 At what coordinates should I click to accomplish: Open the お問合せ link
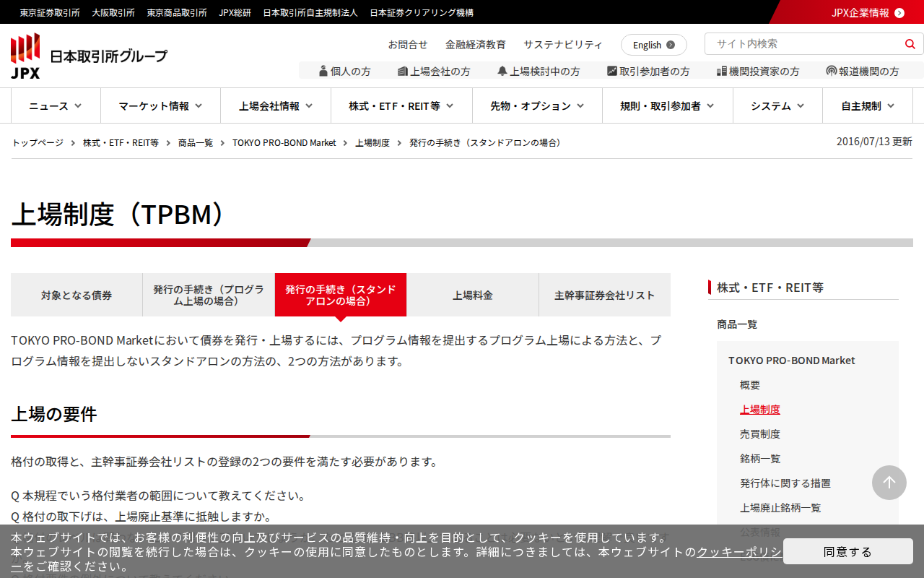[x=408, y=44]
